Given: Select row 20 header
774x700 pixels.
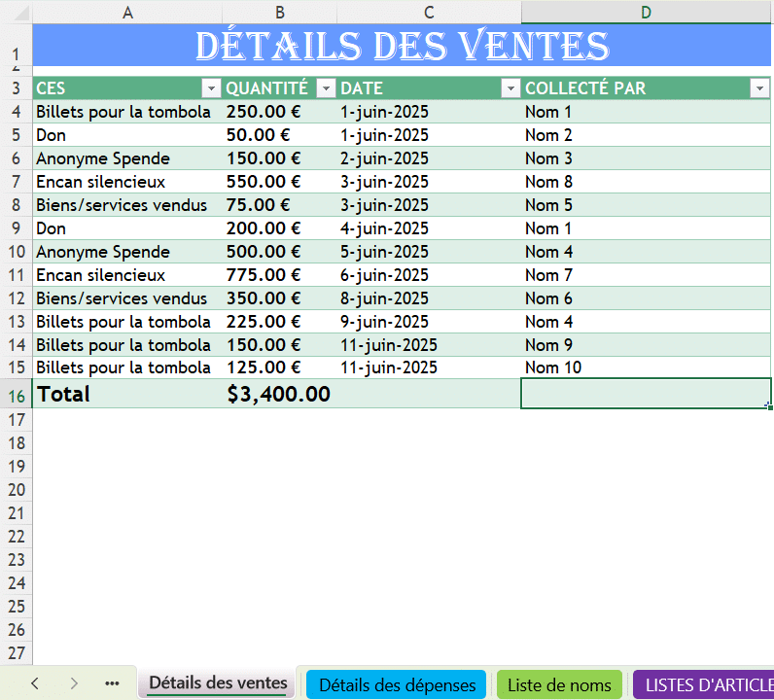Looking at the screenshot, I should [x=17, y=490].
